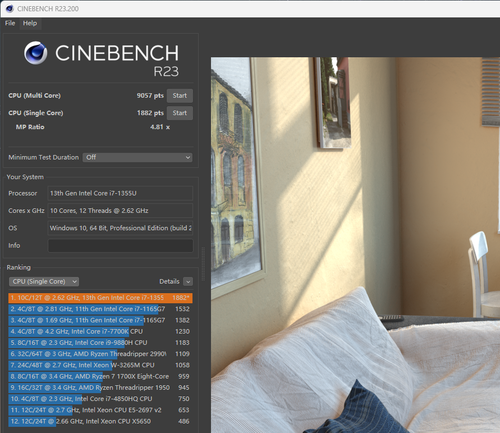The image size is (500, 433).
Task: Click the OS field showing Windows 10
Action: (x=120, y=228)
